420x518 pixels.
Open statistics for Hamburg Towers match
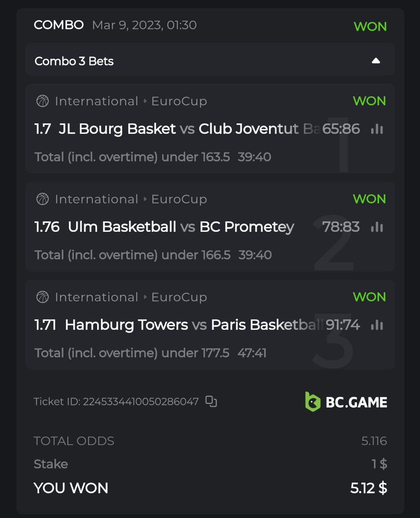pyautogui.click(x=377, y=325)
